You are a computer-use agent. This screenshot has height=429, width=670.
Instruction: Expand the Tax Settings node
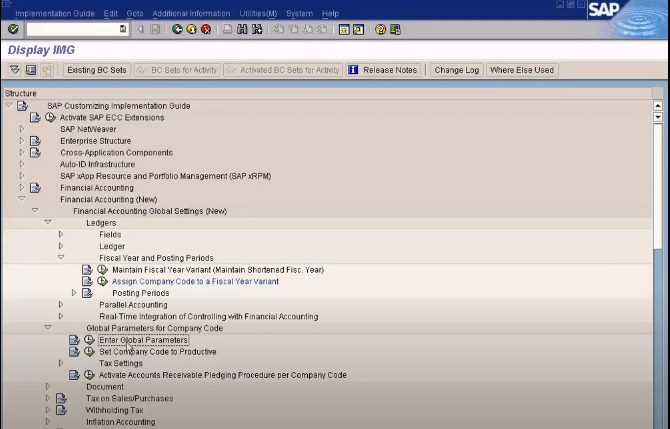pyautogui.click(x=61, y=363)
